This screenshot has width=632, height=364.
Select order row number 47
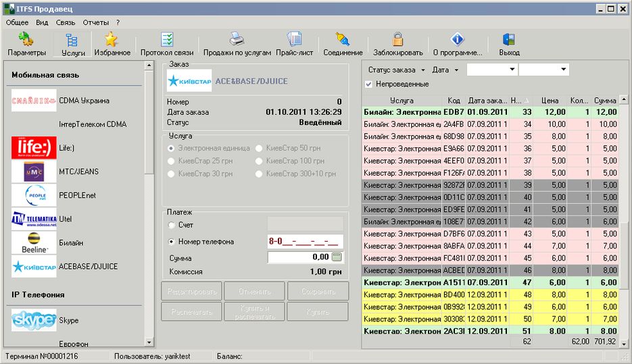click(x=490, y=282)
